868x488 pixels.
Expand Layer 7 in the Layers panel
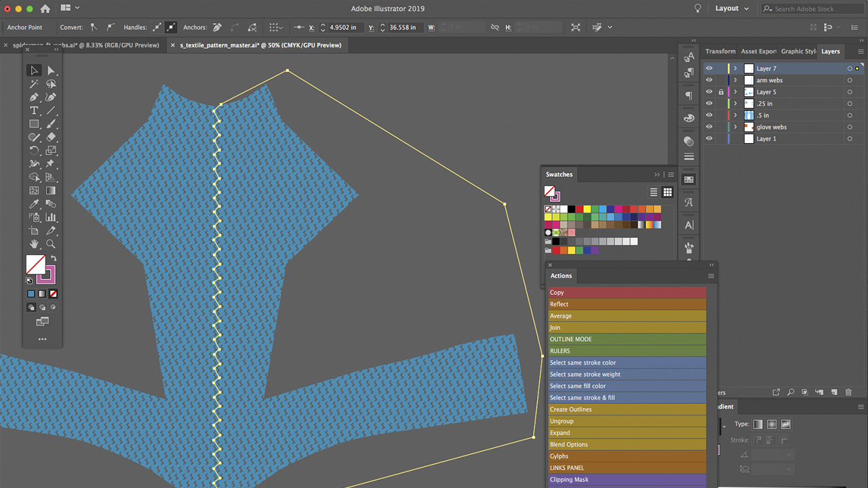coord(735,68)
